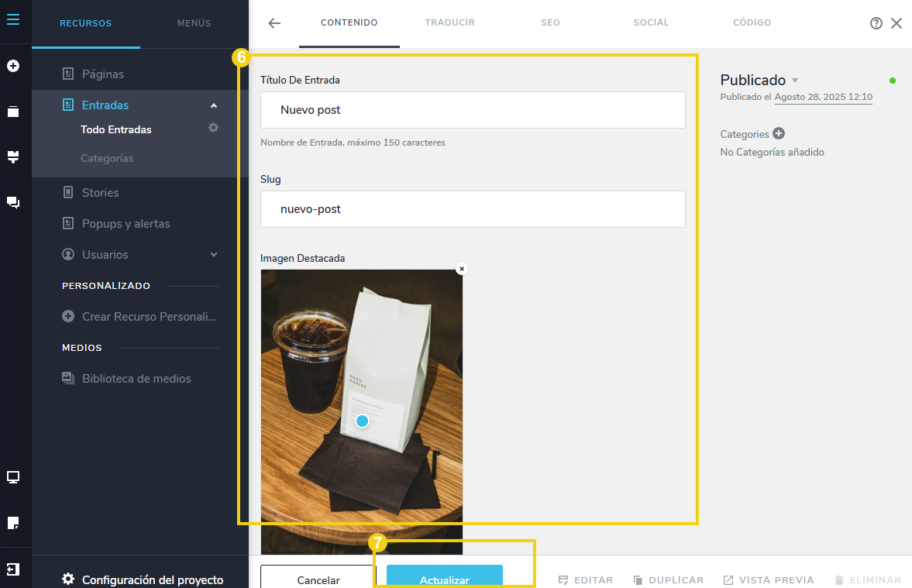
Task: Click the VISTA PREVIA label
Action: coord(776,579)
